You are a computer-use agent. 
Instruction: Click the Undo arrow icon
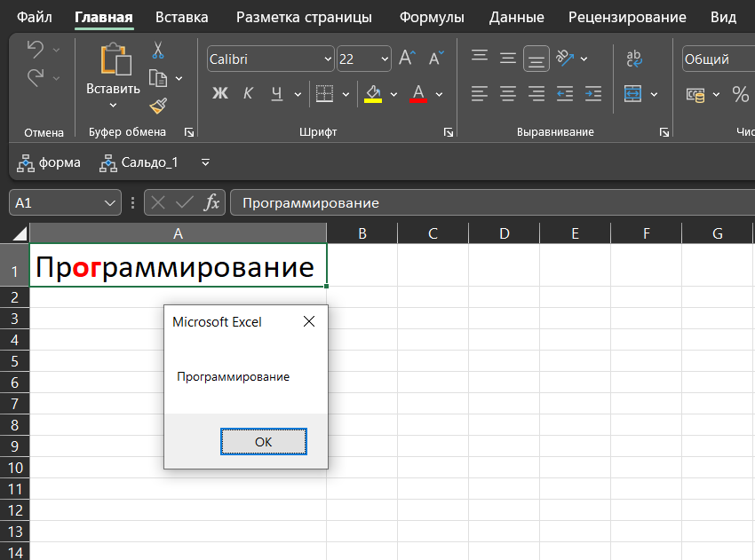pyautogui.click(x=36, y=50)
